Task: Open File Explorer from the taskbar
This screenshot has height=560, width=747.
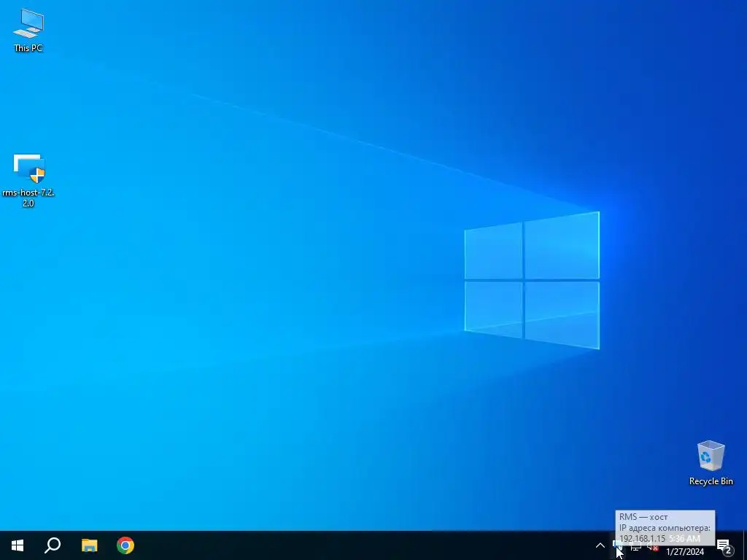Action: tap(89, 545)
